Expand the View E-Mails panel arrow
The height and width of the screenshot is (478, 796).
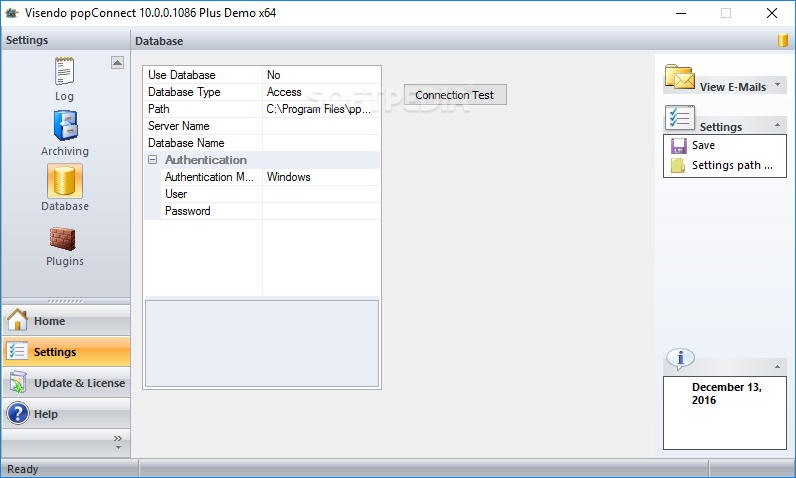coord(777,85)
